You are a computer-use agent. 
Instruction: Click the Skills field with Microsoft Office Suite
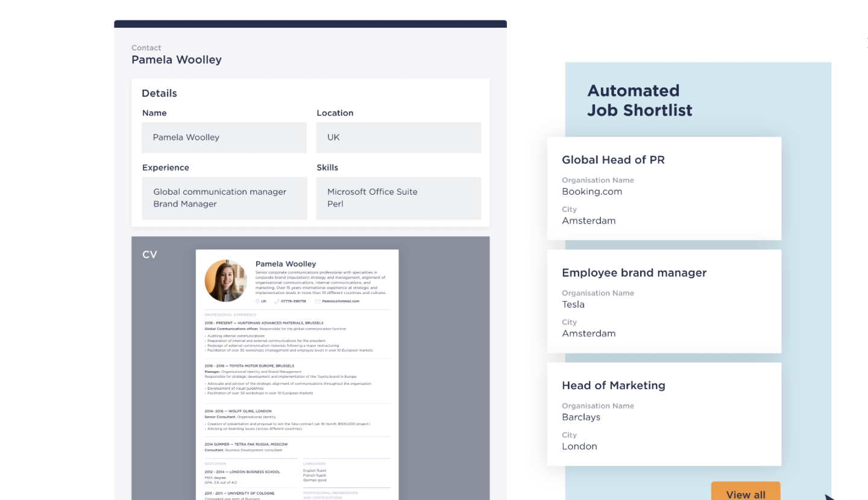pyautogui.click(x=398, y=198)
